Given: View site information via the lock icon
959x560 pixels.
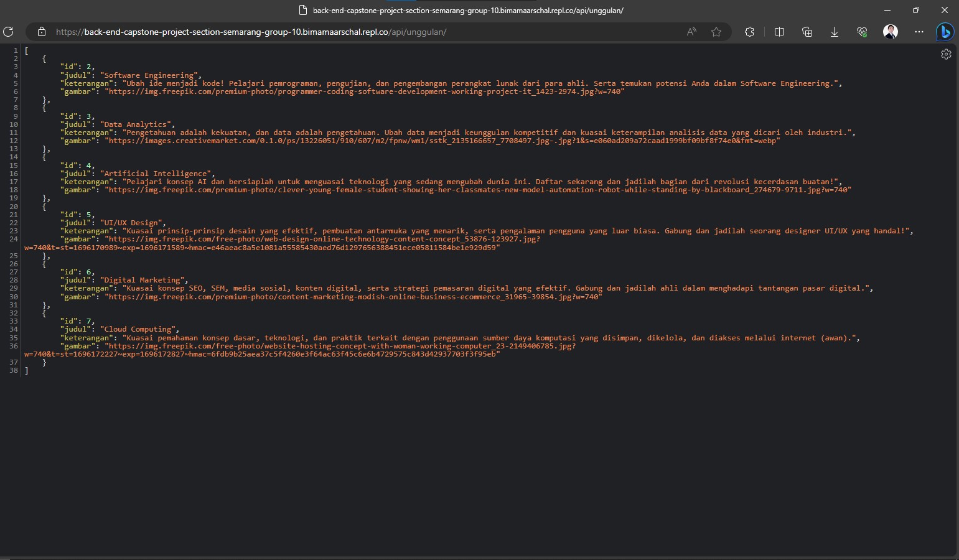Looking at the screenshot, I should 41,32.
